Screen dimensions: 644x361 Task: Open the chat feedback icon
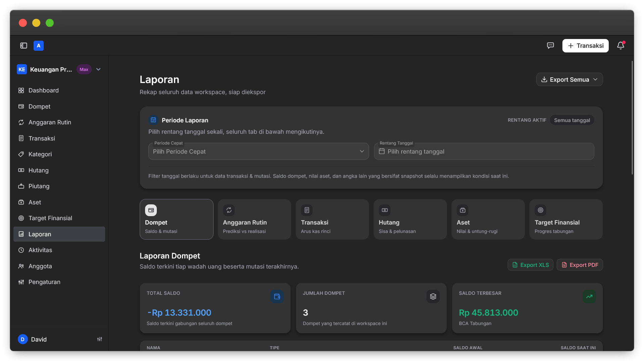pos(550,46)
